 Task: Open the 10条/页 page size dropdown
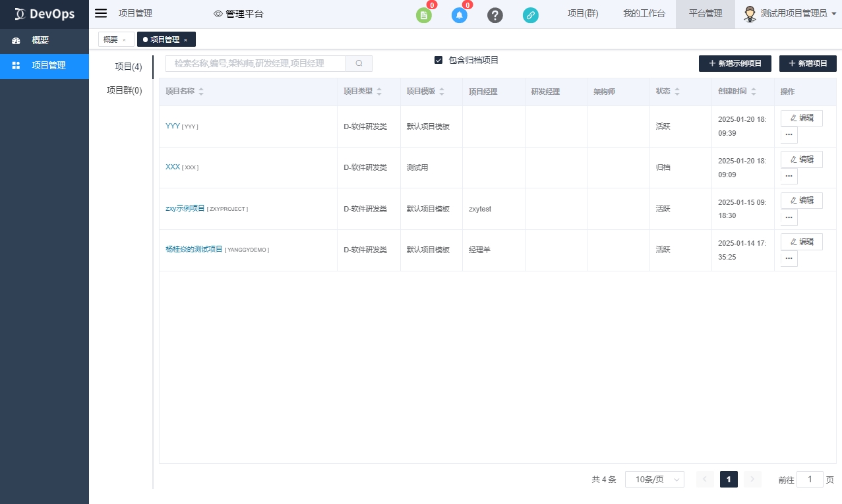pos(654,480)
